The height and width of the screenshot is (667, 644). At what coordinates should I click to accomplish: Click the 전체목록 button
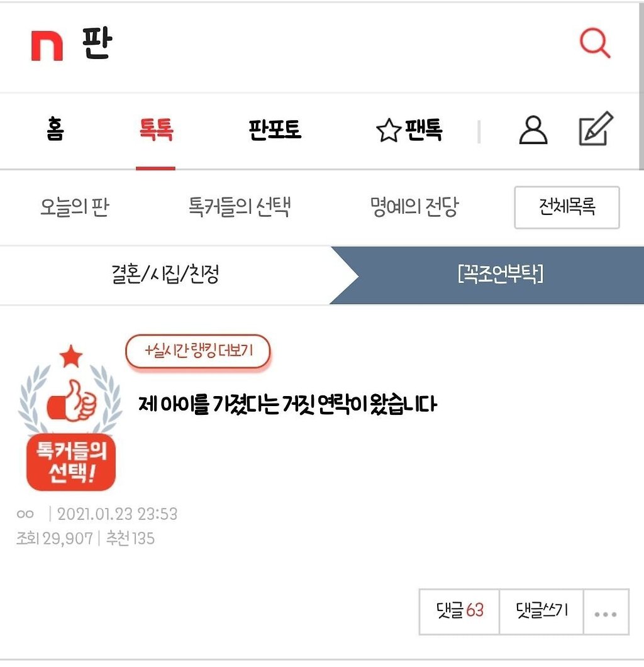(x=567, y=207)
